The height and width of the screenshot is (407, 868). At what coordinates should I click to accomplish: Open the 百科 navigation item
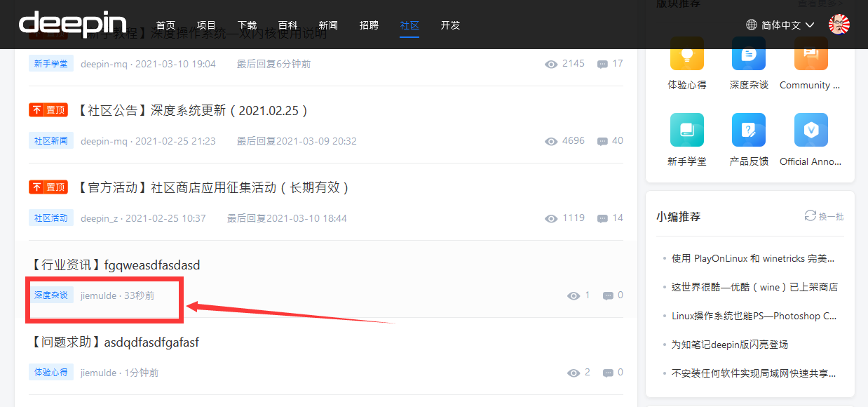287,25
